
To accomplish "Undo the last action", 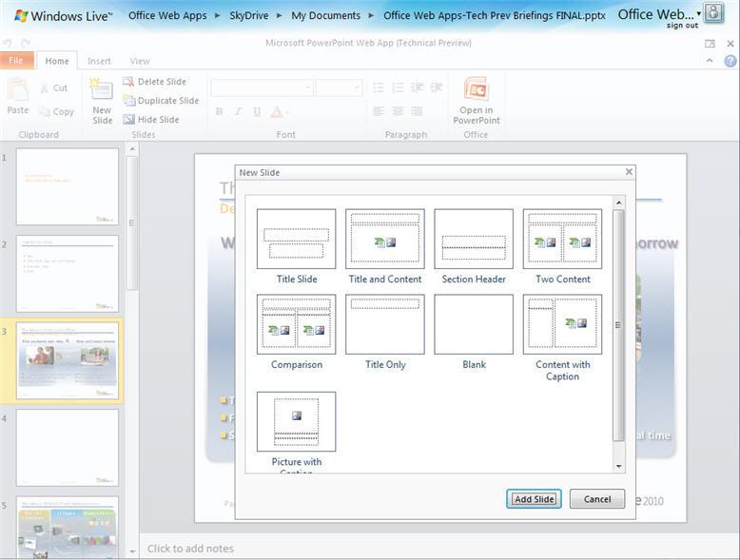I will pyautogui.click(x=8, y=43).
